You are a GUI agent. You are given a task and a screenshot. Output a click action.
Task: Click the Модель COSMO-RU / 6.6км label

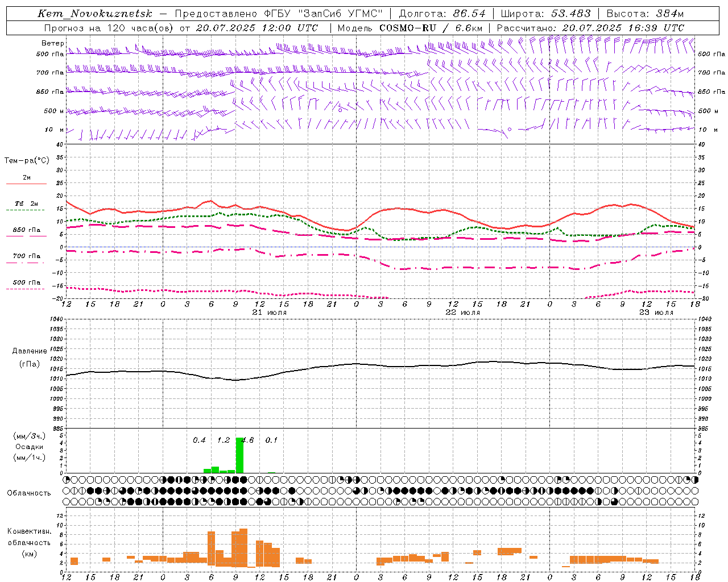click(410, 28)
